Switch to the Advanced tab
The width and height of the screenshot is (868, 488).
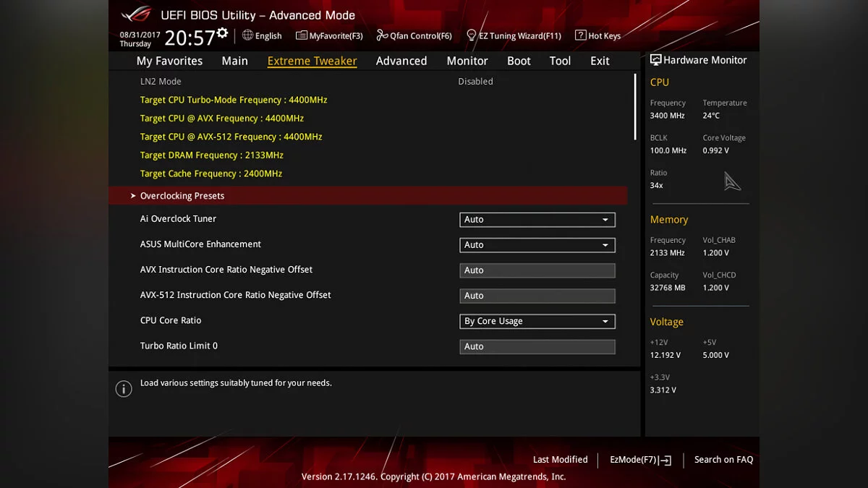401,61
